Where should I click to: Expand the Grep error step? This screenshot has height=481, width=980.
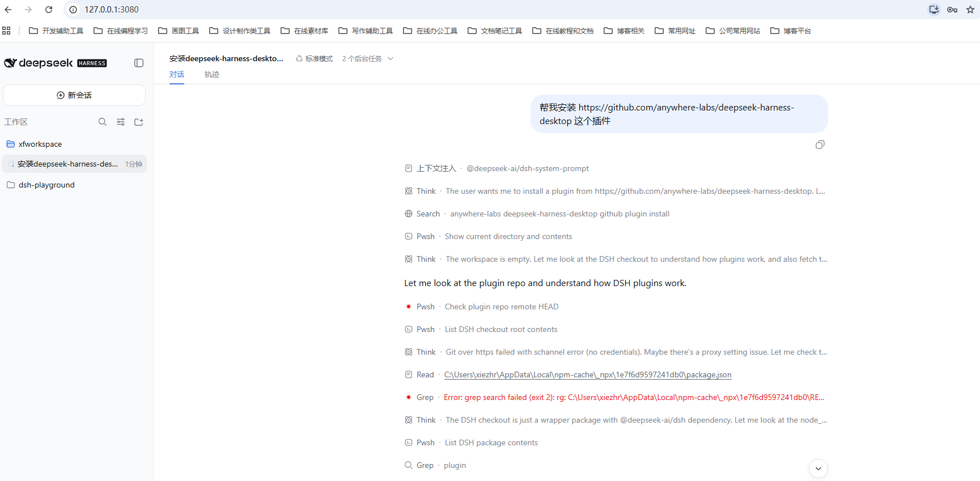pyautogui.click(x=616, y=397)
